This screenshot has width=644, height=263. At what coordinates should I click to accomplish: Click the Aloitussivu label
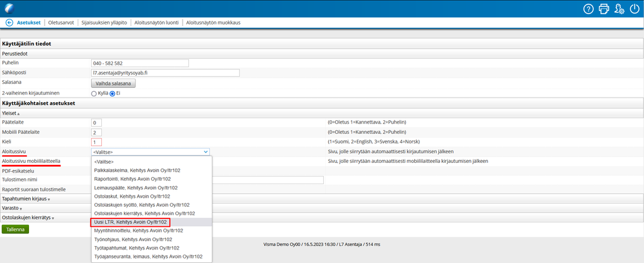coord(14,151)
